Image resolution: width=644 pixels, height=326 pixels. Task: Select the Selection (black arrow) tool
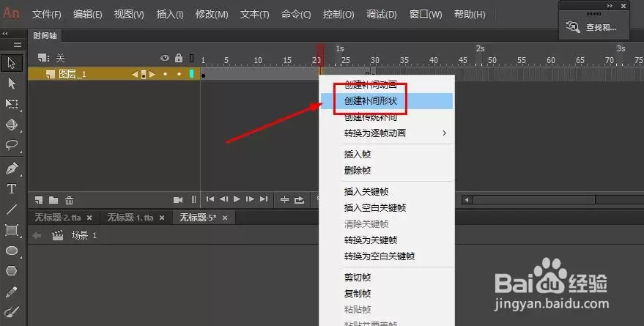pos(12,63)
